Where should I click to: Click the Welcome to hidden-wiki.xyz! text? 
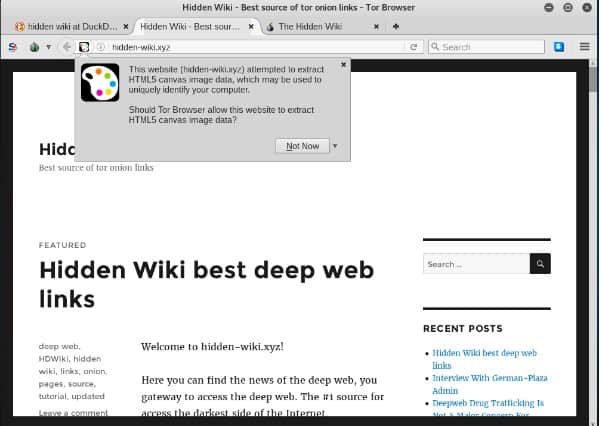coord(212,347)
